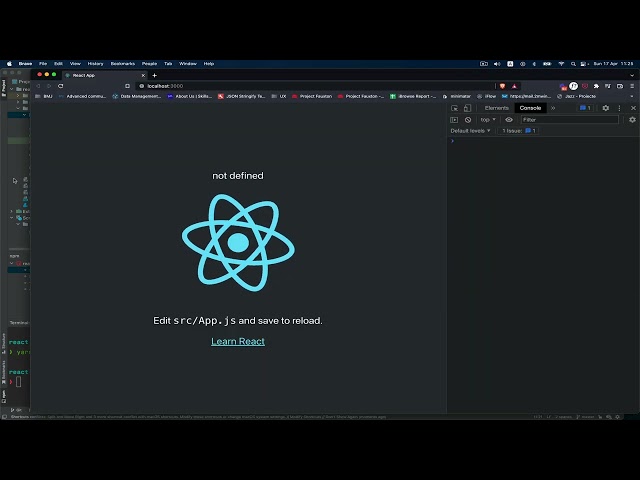The image size is (640, 480).
Task: Click the console prompt input line
Action: coord(543,141)
